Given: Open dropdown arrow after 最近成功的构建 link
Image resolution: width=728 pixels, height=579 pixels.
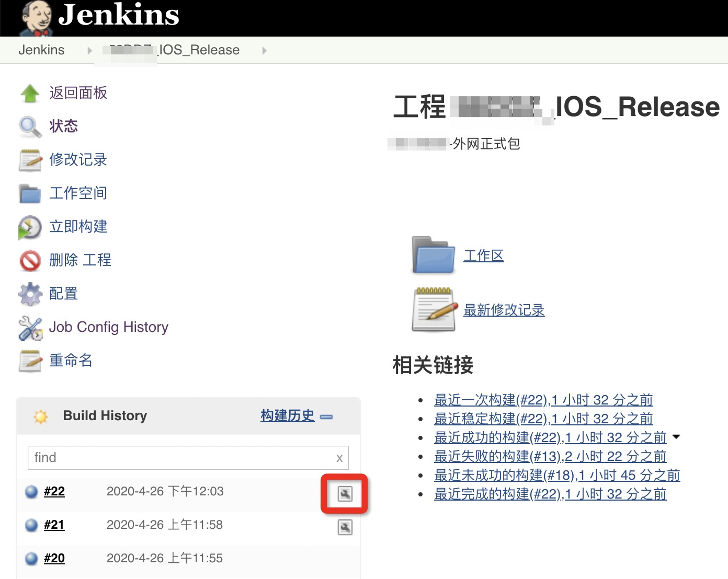Looking at the screenshot, I should pos(676,437).
